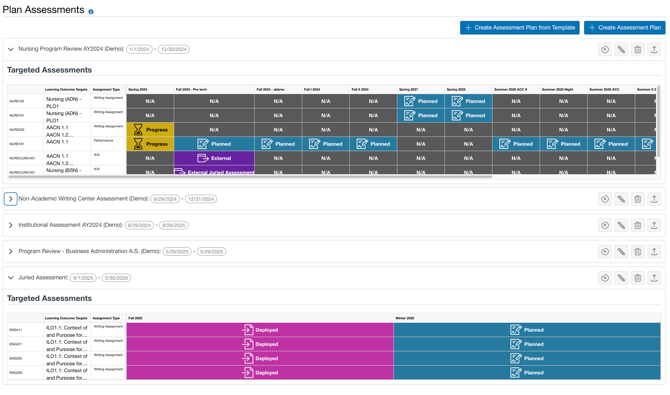Expand the Institutional Assessment AY2024 section
Viewport: 670px width, 395px height.
[11, 225]
